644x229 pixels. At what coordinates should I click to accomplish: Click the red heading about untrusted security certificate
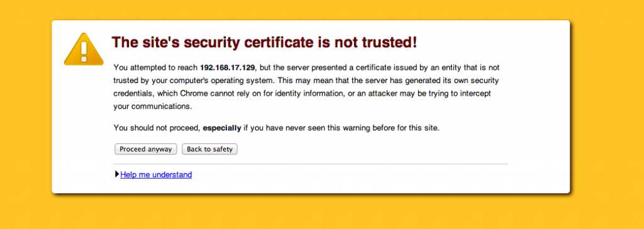264,42
